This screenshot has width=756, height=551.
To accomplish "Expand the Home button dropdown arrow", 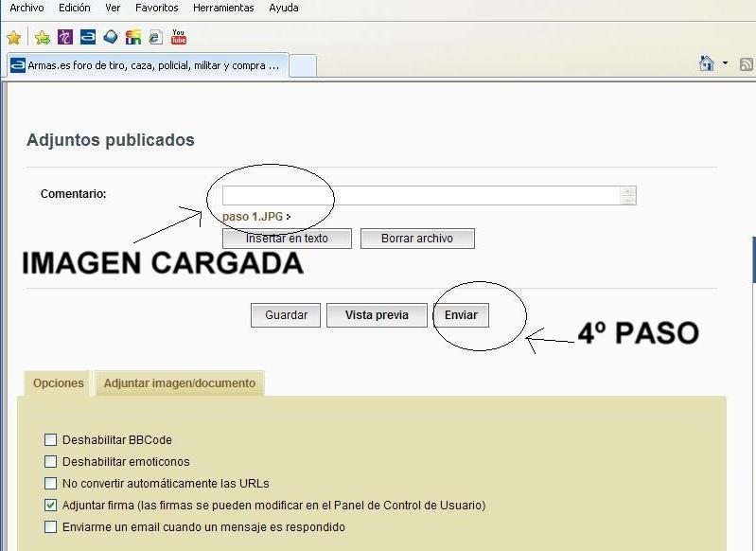I will (726, 63).
